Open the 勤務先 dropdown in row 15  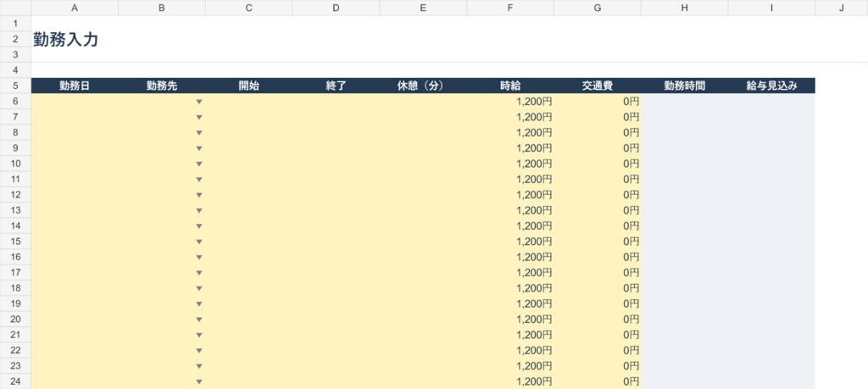199,242
